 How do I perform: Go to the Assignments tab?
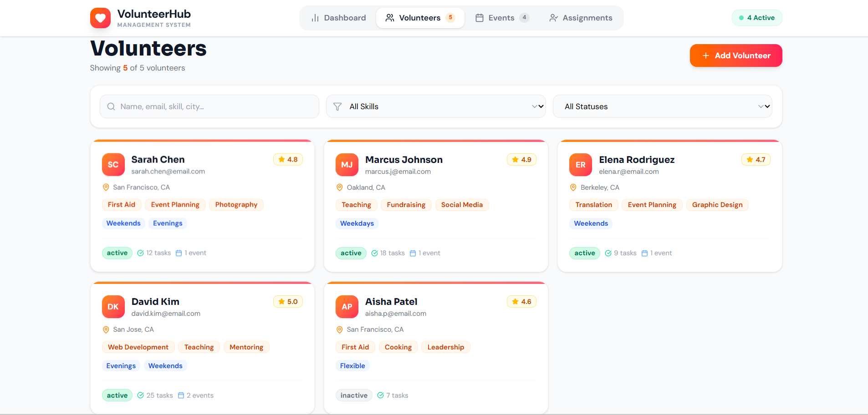(x=581, y=18)
